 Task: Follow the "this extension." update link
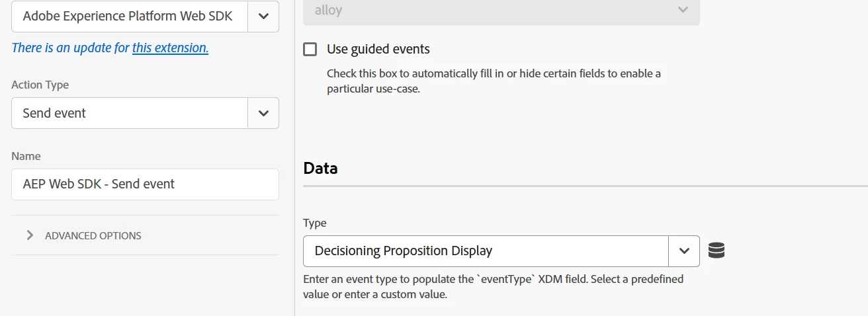[170, 48]
